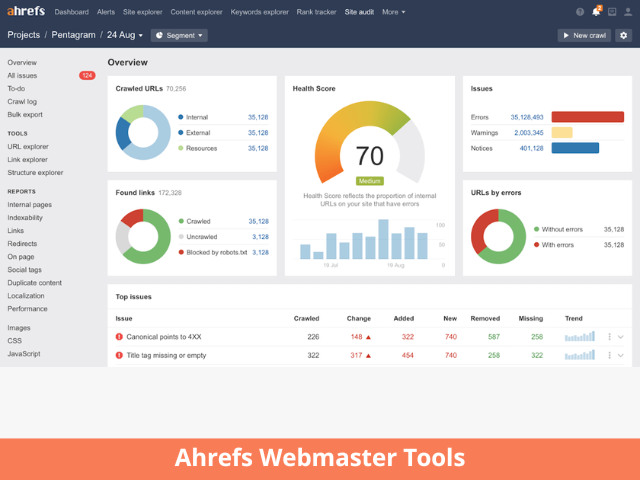Expand the Title tag missing or empty row
Viewport: 640px width, 480px height.
coord(620,355)
